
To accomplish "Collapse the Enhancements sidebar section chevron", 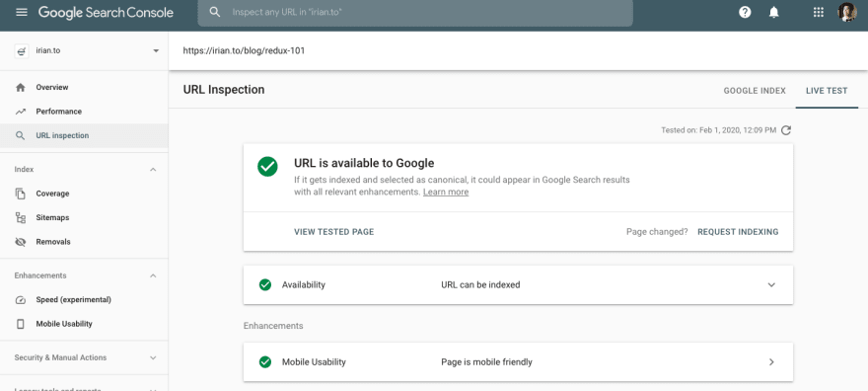I will pyautogui.click(x=153, y=275).
